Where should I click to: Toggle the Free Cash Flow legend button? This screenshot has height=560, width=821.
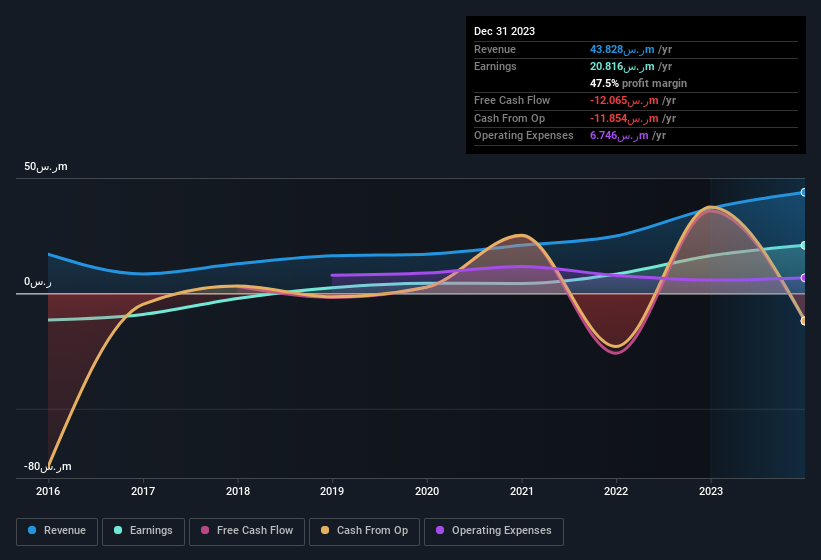click(x=247, y=531)
